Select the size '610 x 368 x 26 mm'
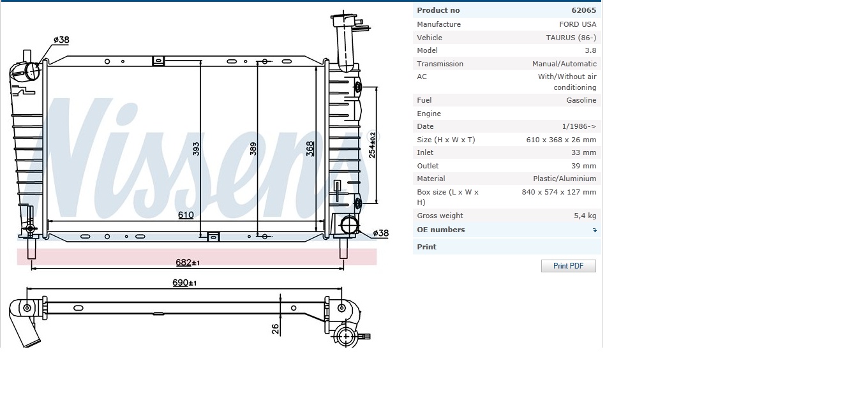 (562, 140)
